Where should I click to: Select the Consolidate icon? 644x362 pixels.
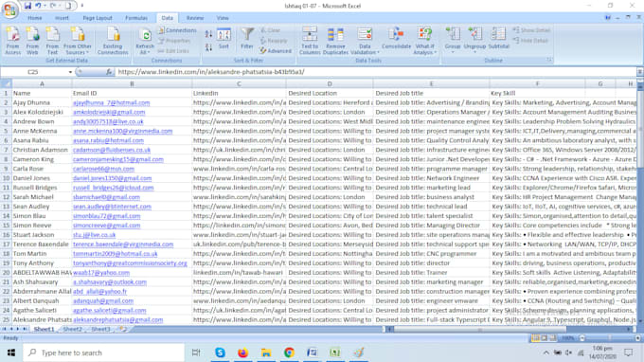[396, 39]
